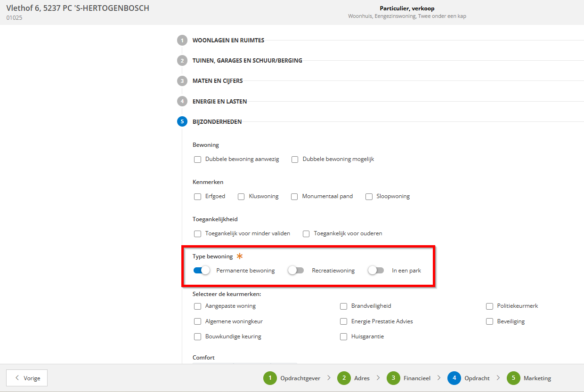The width and height of the screenshot is (584, 392).
Task: Go to the Marketing wizard step
Action: pos(537,378)
